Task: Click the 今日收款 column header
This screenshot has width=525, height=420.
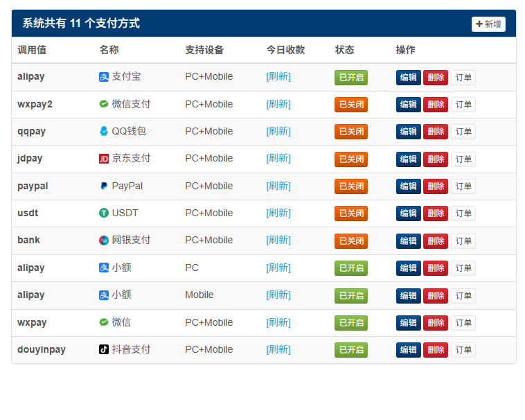Action: (285, 50)
